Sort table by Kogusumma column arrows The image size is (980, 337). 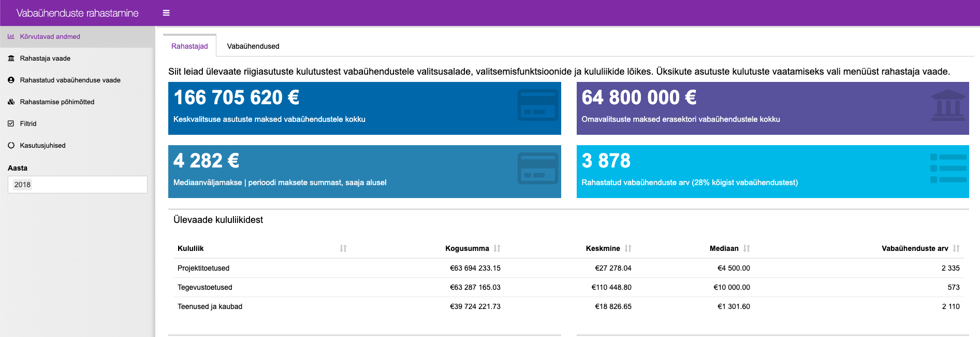point(497,248)
